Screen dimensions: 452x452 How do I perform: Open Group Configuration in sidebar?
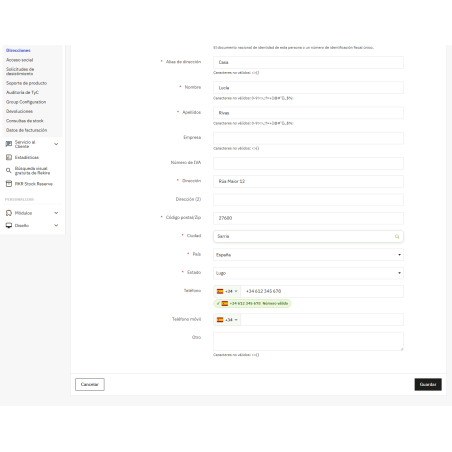[x=26, y=102]
